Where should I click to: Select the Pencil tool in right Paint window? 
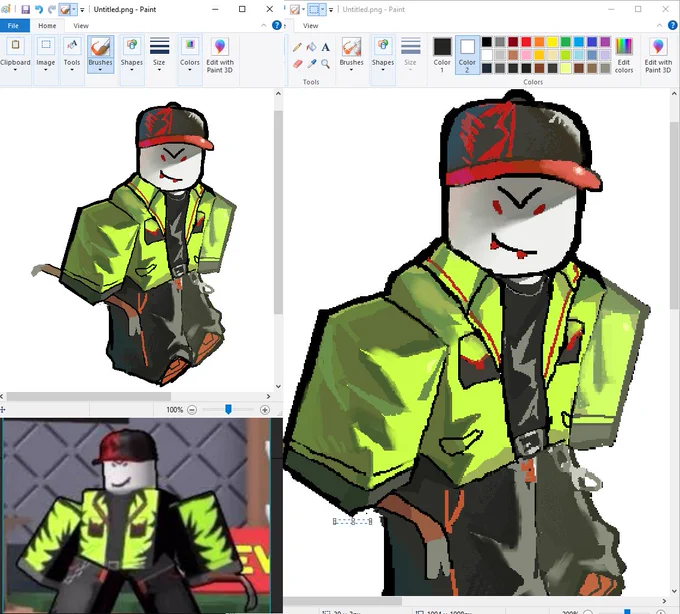coord(298,47)
